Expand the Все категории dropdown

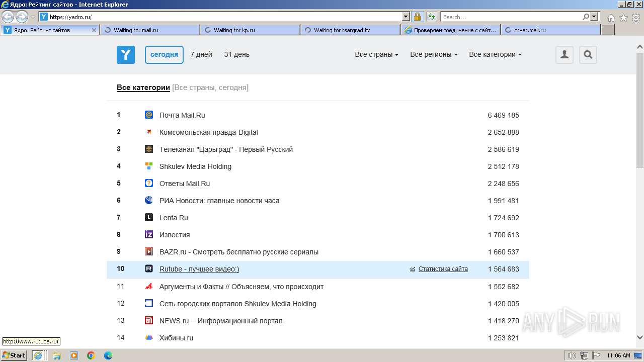(496, 54)
